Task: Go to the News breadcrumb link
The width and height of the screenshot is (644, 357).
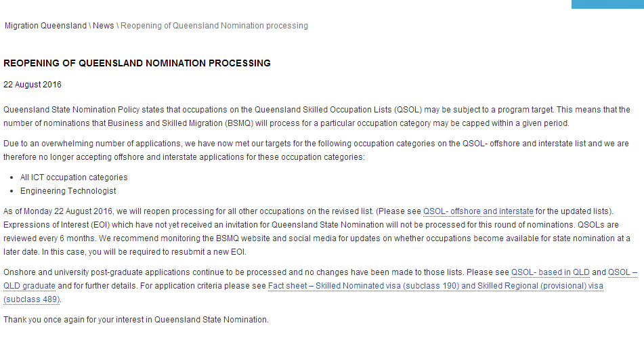Action: (104, 26)
